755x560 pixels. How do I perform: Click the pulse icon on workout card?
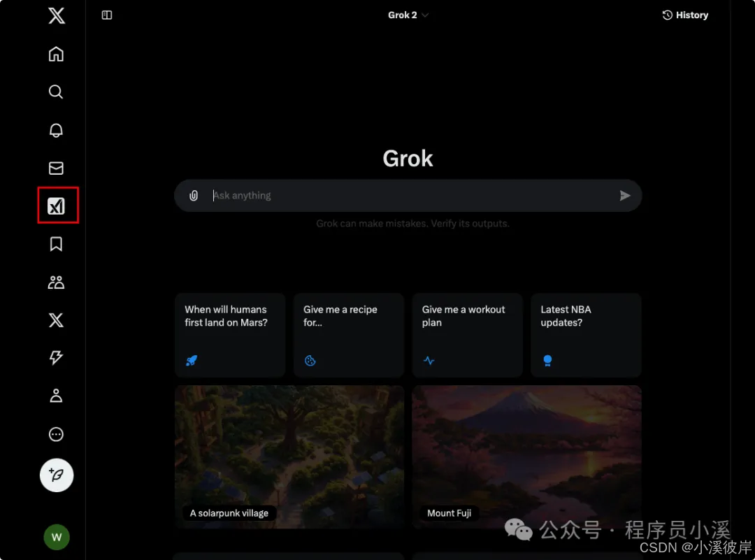(x=429, y=360)
